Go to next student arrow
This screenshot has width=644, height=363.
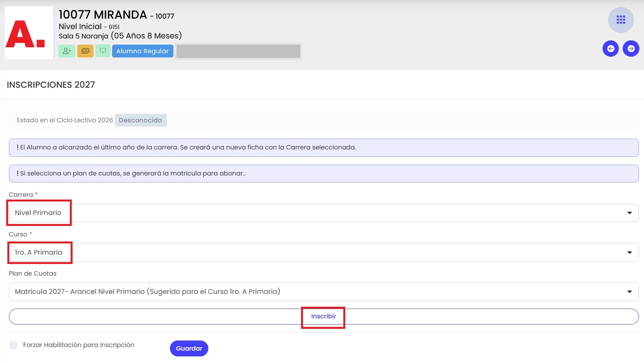(631, 49)
